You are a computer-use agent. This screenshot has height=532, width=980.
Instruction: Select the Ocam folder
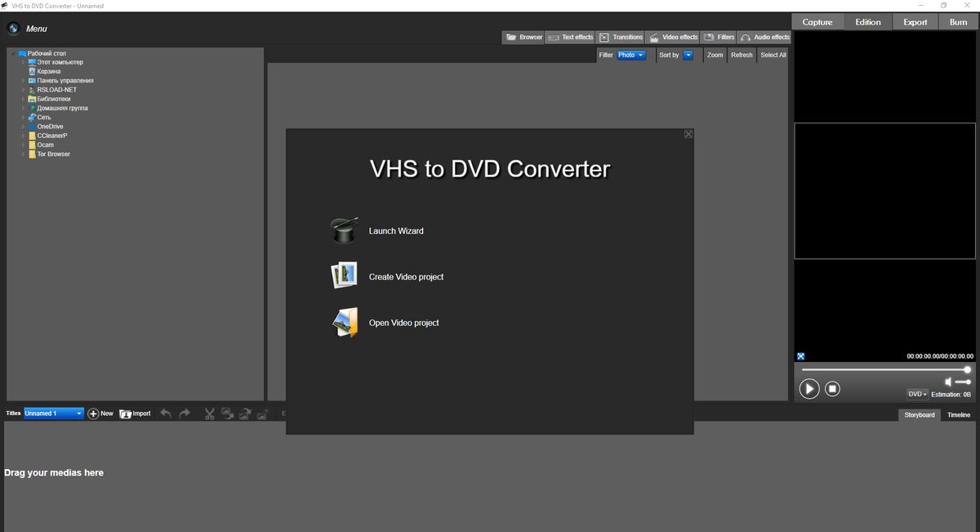point(46,145)
